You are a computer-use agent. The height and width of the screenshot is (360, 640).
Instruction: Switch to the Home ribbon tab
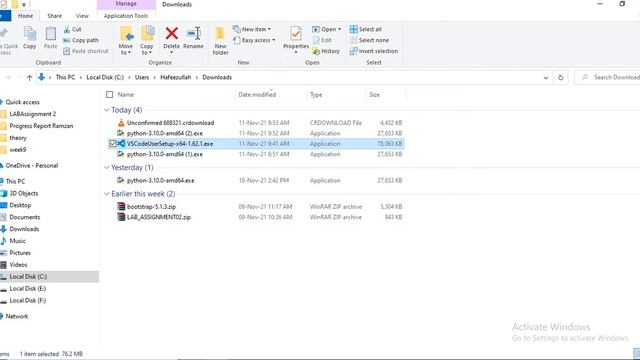[x=25, y=16]
